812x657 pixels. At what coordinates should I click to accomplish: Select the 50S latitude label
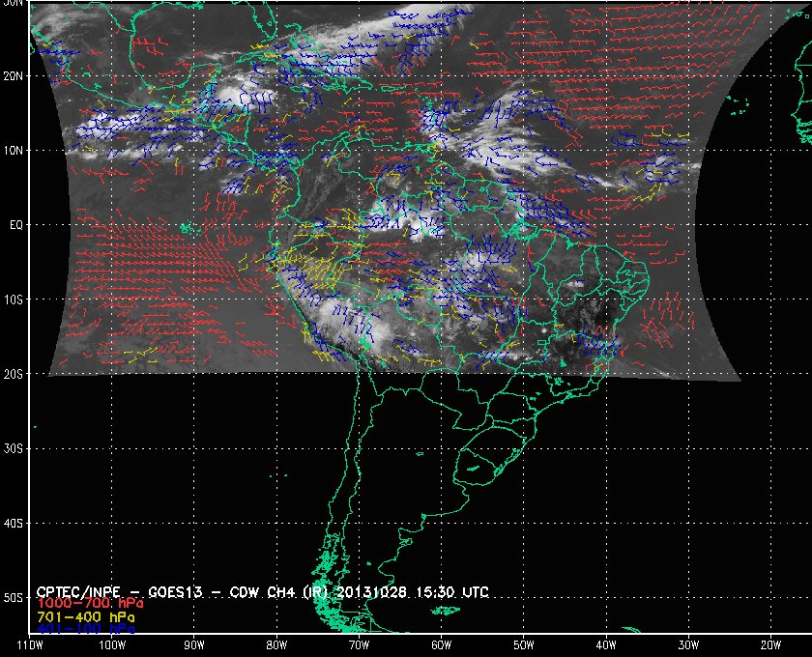pyautogui.click(x=14, y=598)
